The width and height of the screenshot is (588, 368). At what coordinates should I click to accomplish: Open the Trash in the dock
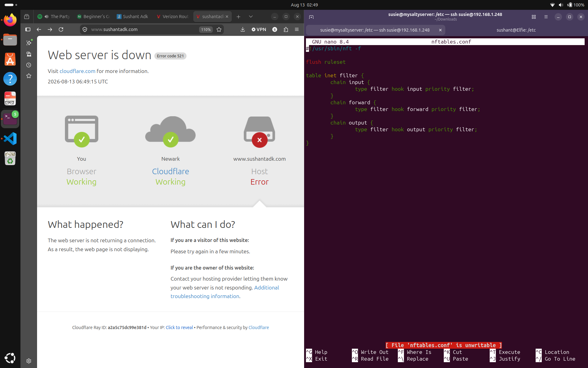(x=10, y=158)
